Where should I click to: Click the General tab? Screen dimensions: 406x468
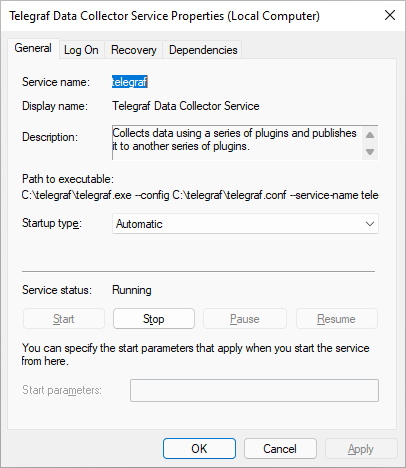[x=33, y=48]
